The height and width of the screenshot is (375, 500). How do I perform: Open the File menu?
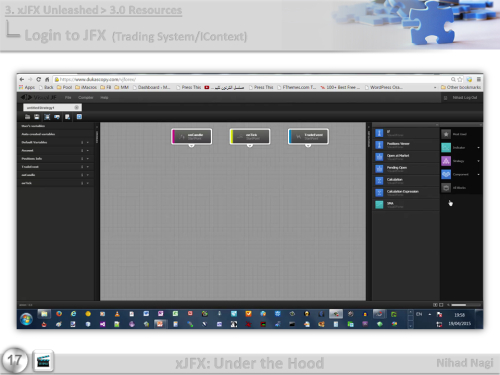pos(68,97)
